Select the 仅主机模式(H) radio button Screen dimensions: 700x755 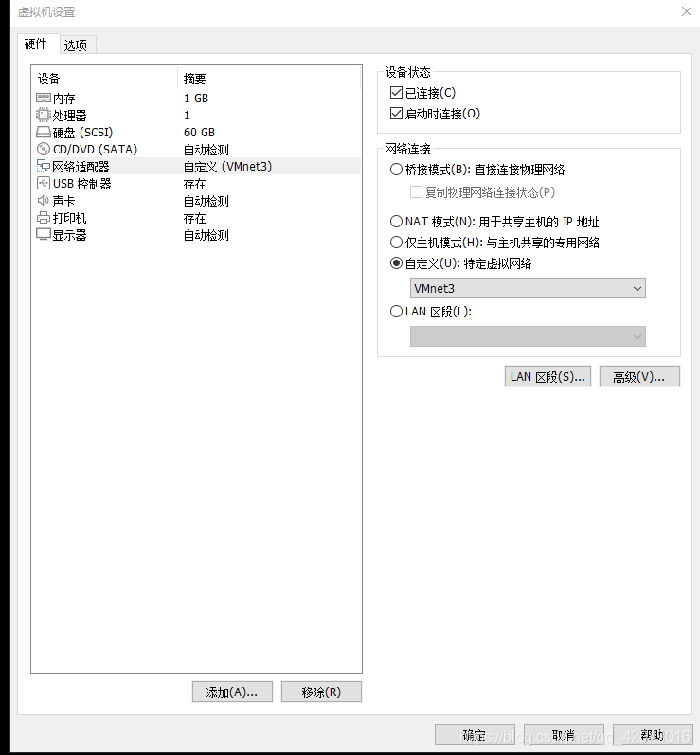(x=396, y=243)
